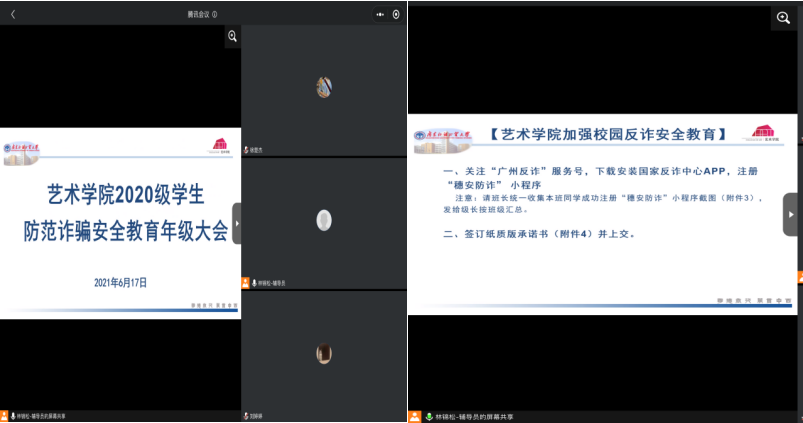The image size is (803, 423).
Task: Expand the left panel's side arrow handle
Action: [x=237, y=222]
